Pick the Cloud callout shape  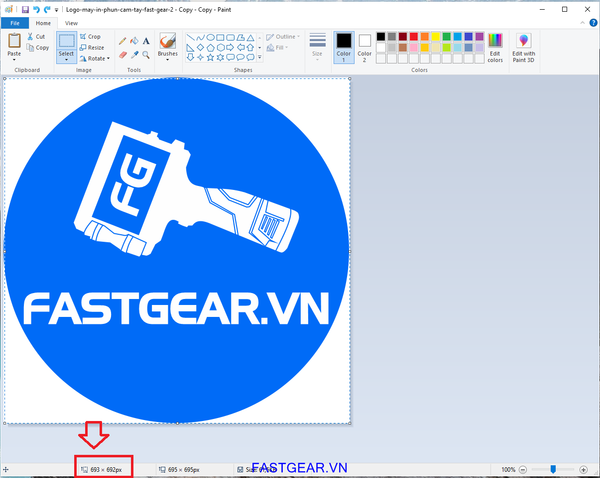tap(250, 57)
